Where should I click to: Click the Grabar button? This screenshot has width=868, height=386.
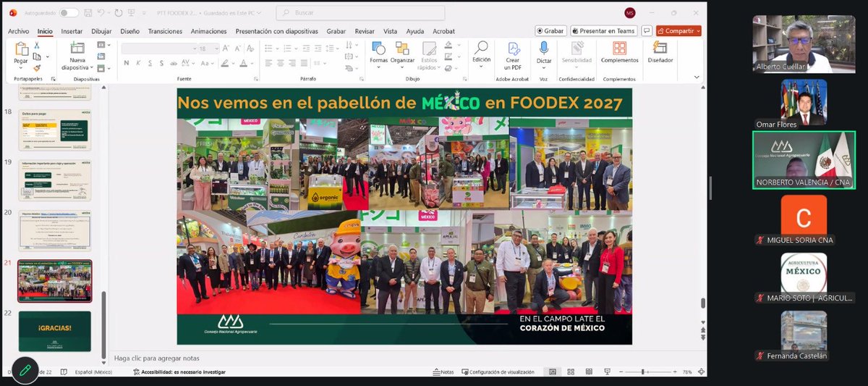pyautogui.click(x=550, y=31)
